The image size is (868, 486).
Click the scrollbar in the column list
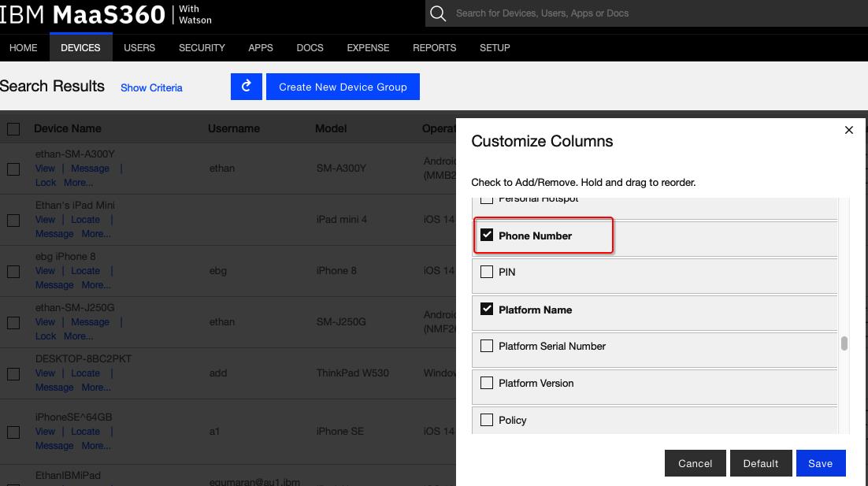pyautogui.click(x=844, y=343)
